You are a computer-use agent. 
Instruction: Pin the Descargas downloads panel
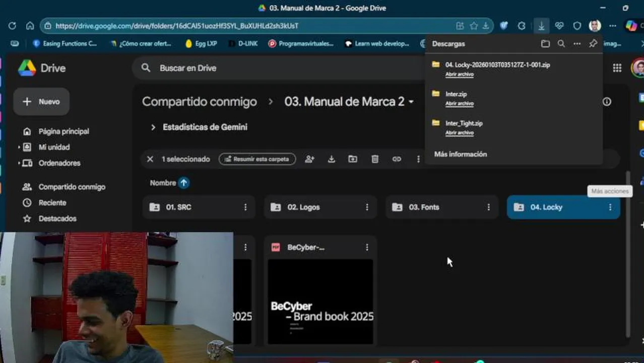coord(593,44)
